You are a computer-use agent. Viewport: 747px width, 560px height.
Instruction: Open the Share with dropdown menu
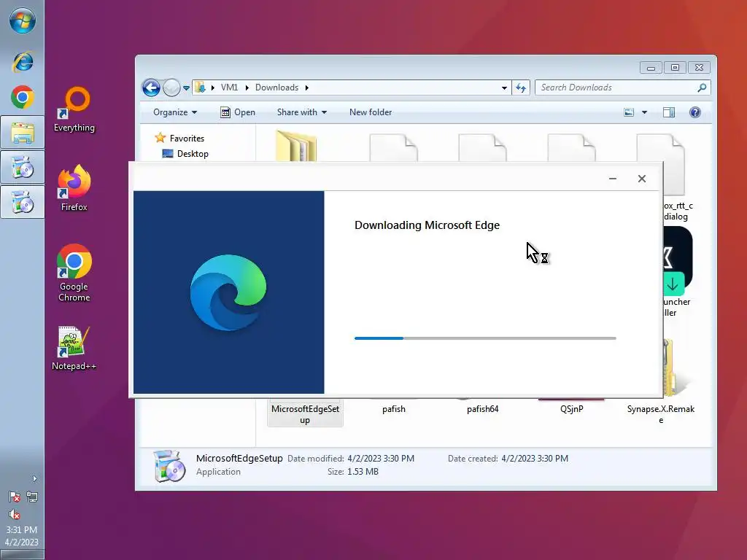301,112
